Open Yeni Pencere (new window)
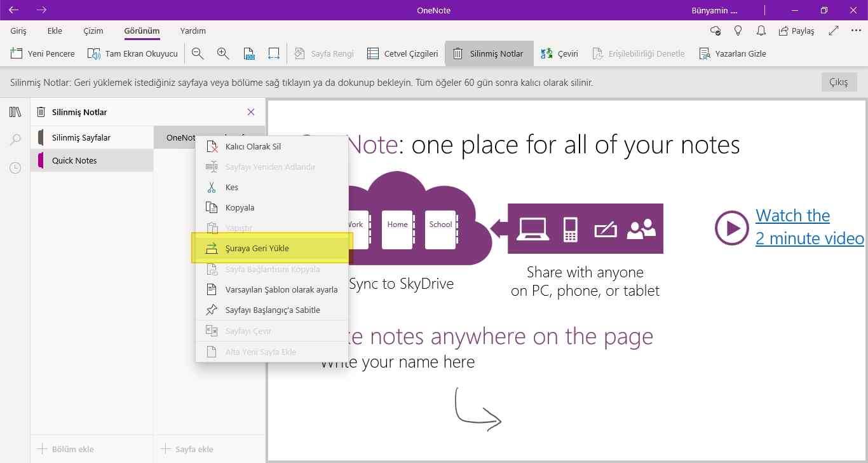 tap(43, 53)
